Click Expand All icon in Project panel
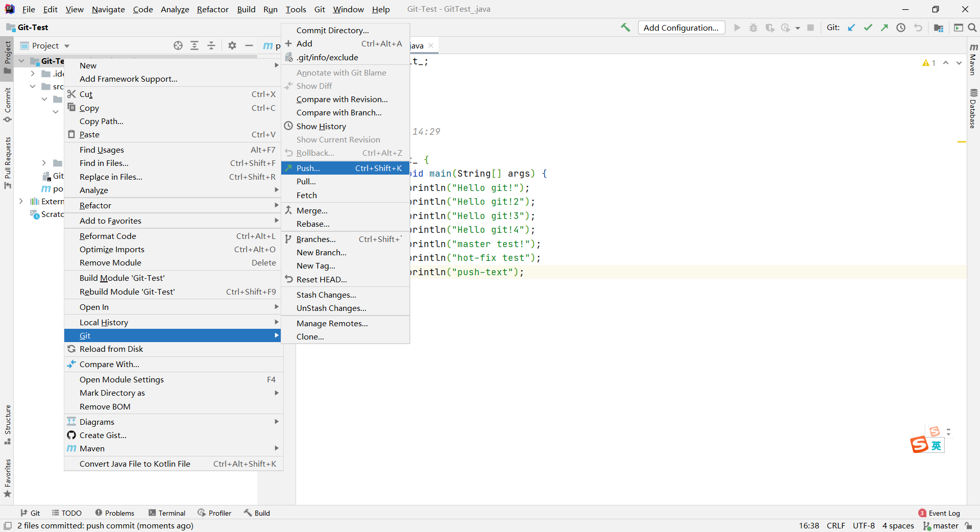Image resolution: width=980 pixels, height=532 pixels. coord(194,45)
